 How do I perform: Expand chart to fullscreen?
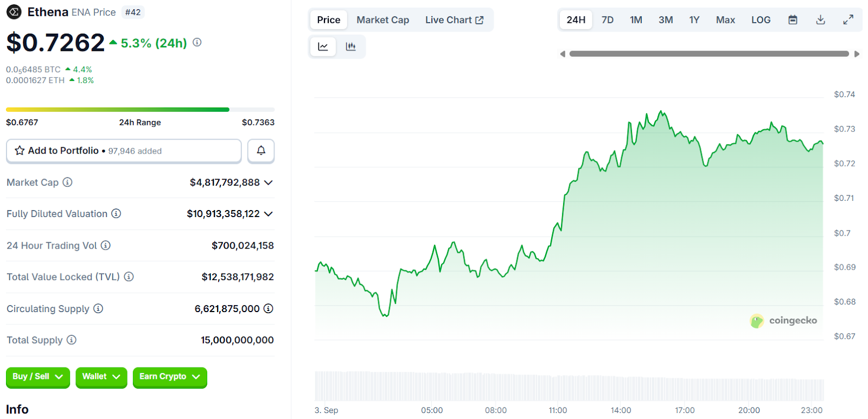[x=848, y=20]
